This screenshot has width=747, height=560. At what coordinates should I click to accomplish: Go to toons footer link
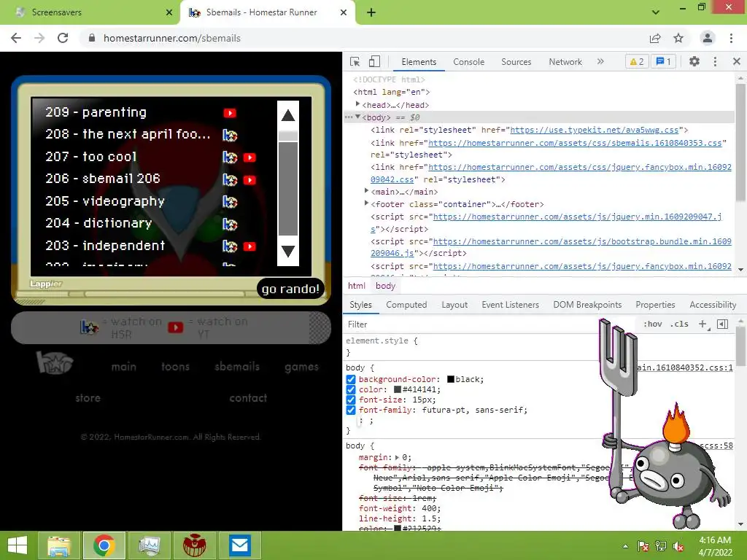(x=175, y=367)
